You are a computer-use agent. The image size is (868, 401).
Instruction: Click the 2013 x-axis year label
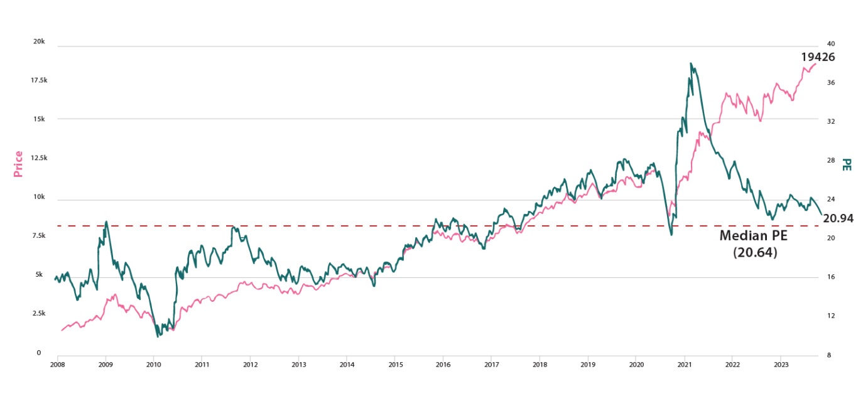(x=299, y=364)
